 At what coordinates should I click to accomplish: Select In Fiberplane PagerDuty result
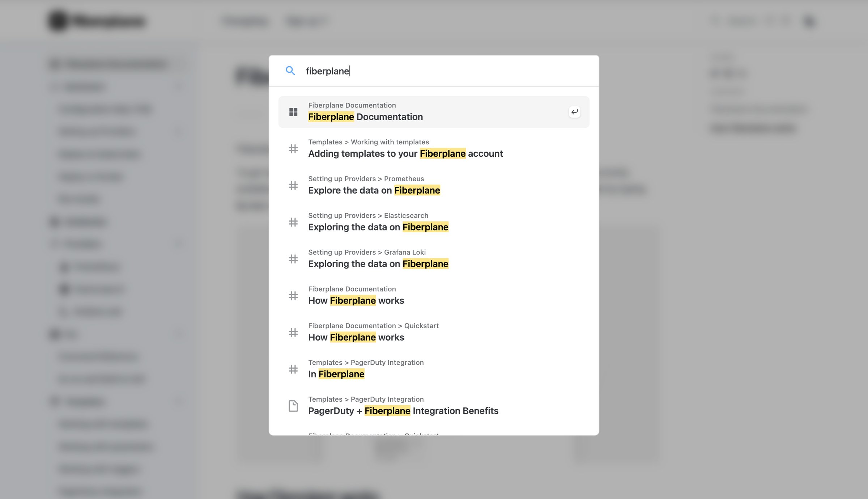[434, 369]
